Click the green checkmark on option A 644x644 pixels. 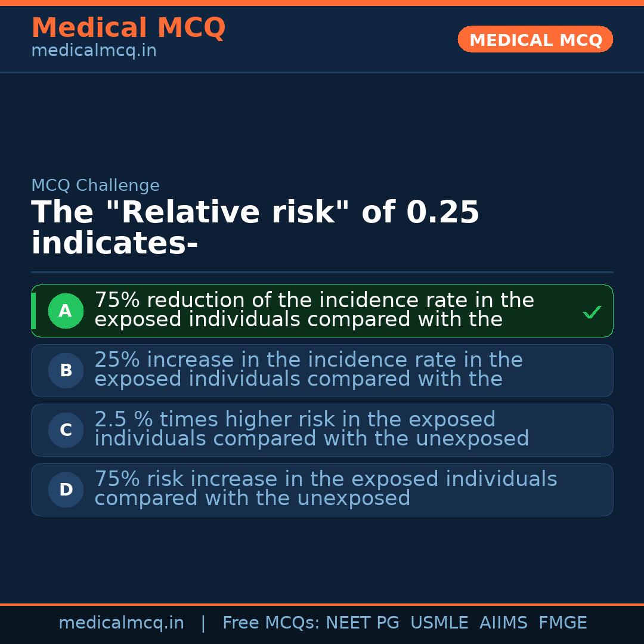coord(592,312)
